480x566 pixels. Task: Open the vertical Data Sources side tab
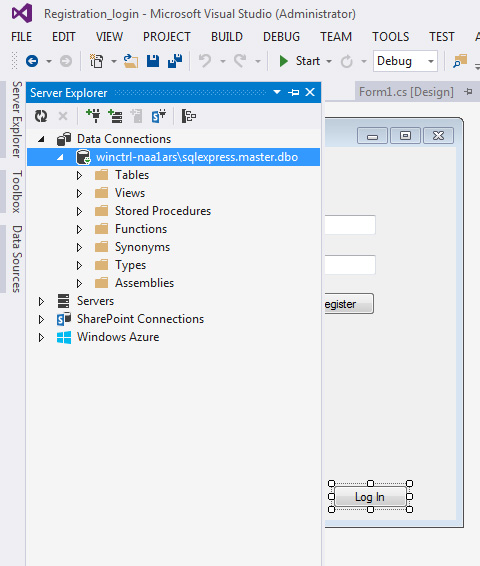coord(17,259)
